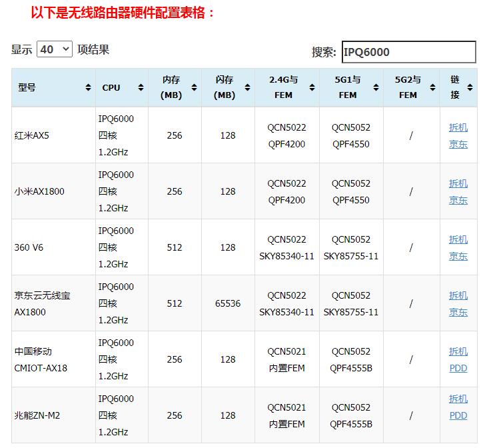Click QPF4555B cell in 兆能ZN-M2 row
The width and height of the screenshot is (483, 448).
click(x=351, y=415)
